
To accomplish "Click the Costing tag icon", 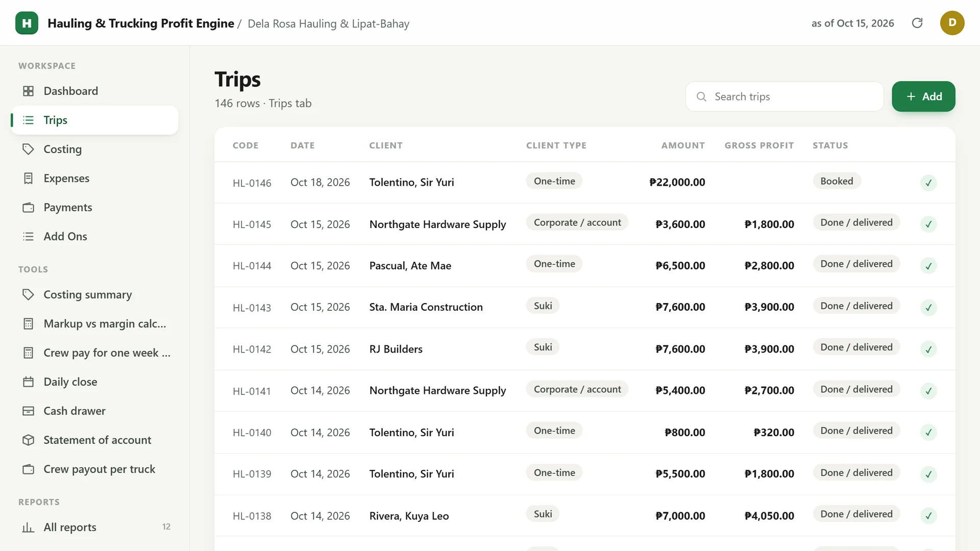I will [x=29, y=149].
